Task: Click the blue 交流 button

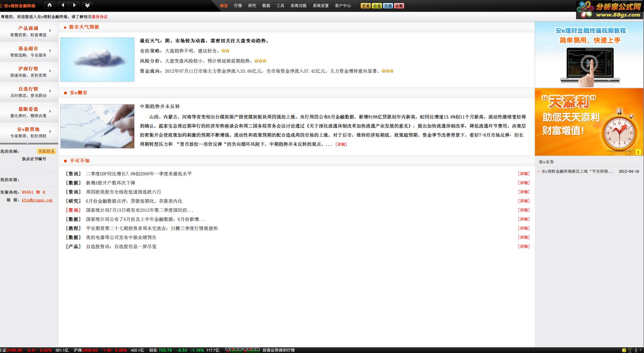Action: click(388, 6)
